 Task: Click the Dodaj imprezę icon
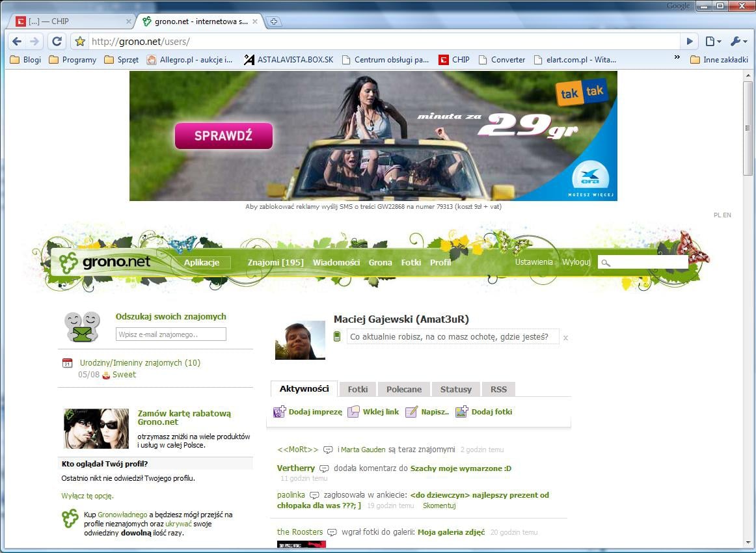(280, 412)
